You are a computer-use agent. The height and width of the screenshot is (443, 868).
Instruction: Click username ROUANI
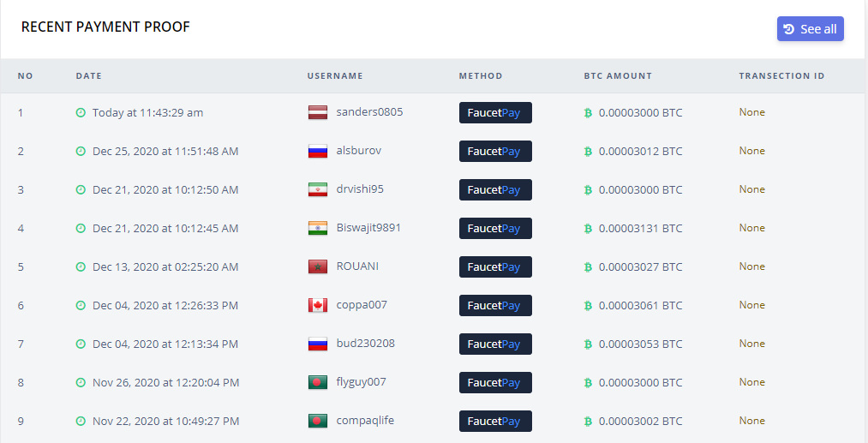[x=357, y=266]
